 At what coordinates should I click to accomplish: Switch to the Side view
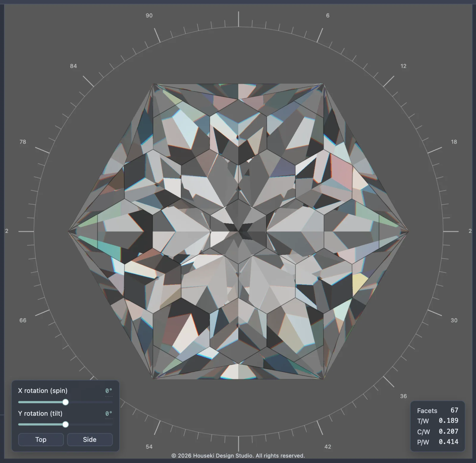pos(90,440)
